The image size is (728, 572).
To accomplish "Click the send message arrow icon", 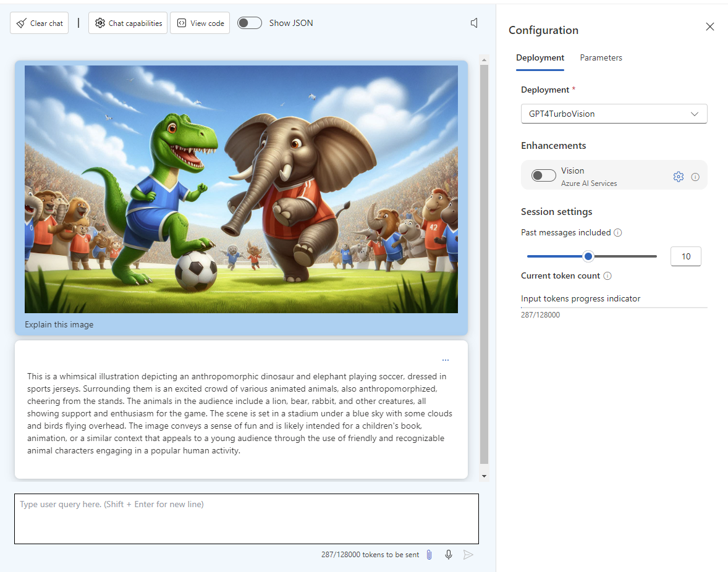I will tap(468, 555).
